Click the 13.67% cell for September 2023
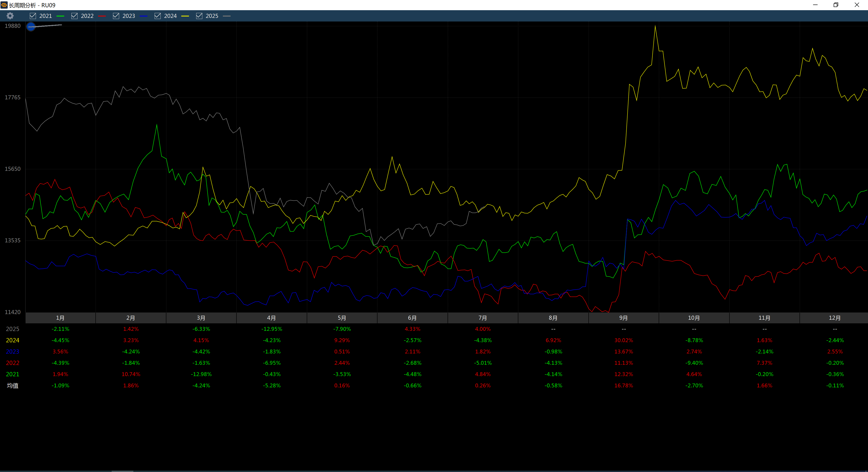Image resolution: width=868 pixels, height=472 pixels. (624, 352)
